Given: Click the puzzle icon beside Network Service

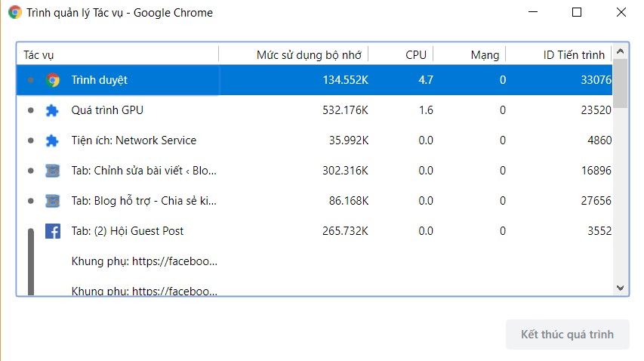Looking at the screenshot, I should [52, 140].
